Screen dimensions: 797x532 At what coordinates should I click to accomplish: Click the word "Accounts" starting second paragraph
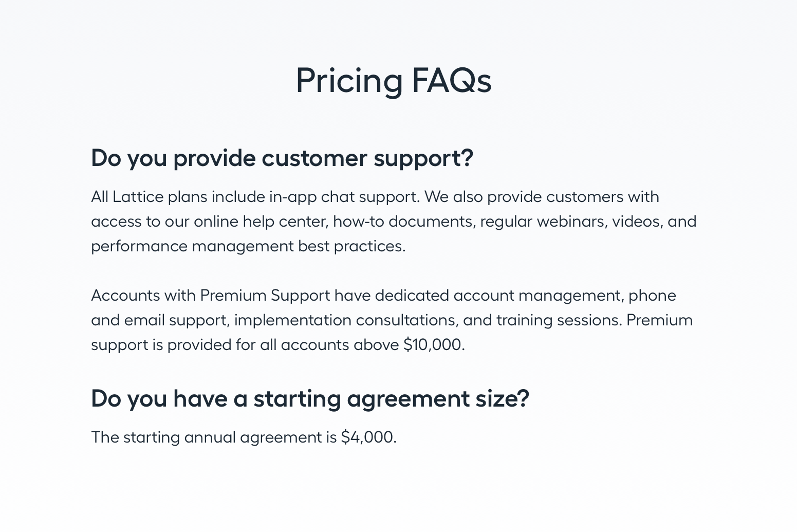[125, 296]
